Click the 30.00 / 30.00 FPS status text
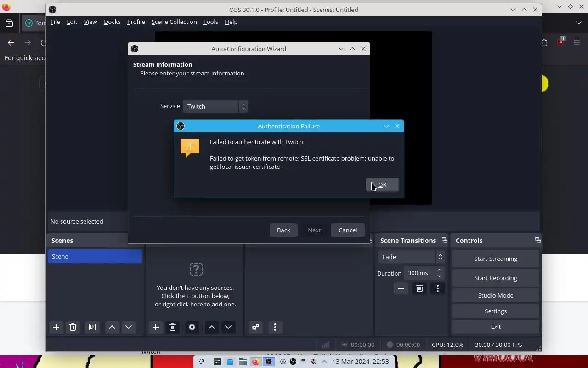 (498, 345)
